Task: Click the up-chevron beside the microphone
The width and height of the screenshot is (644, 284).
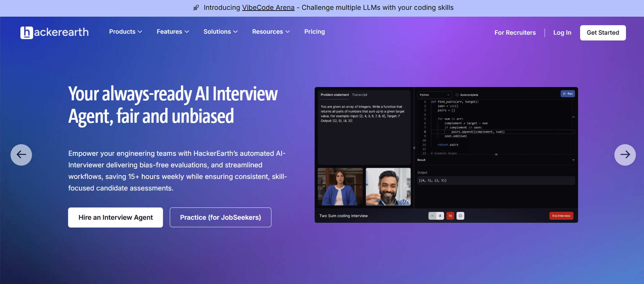Action: pos(432,216)
